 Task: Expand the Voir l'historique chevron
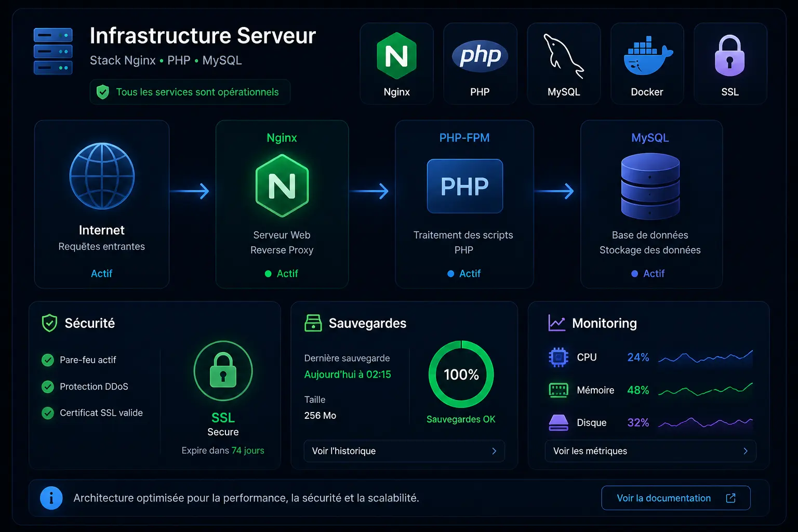click(x=494, y=451)
